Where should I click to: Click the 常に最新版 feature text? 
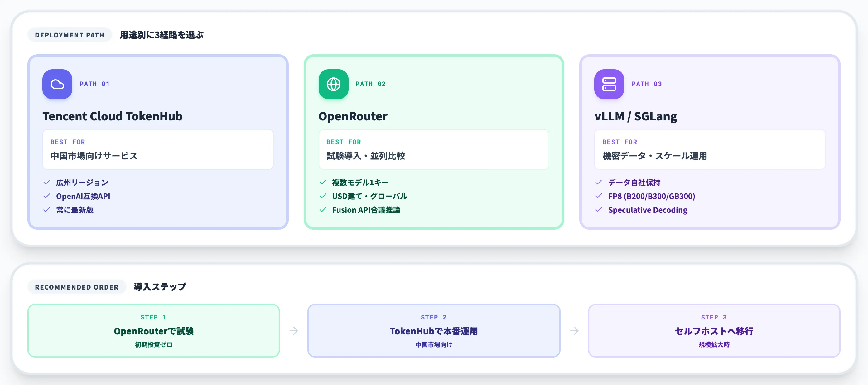[x=75, y=210]
